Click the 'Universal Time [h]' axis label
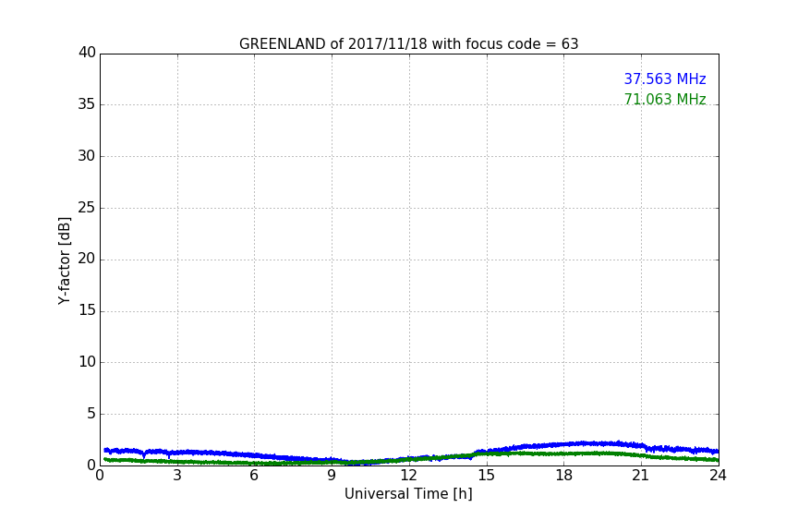 408,494
